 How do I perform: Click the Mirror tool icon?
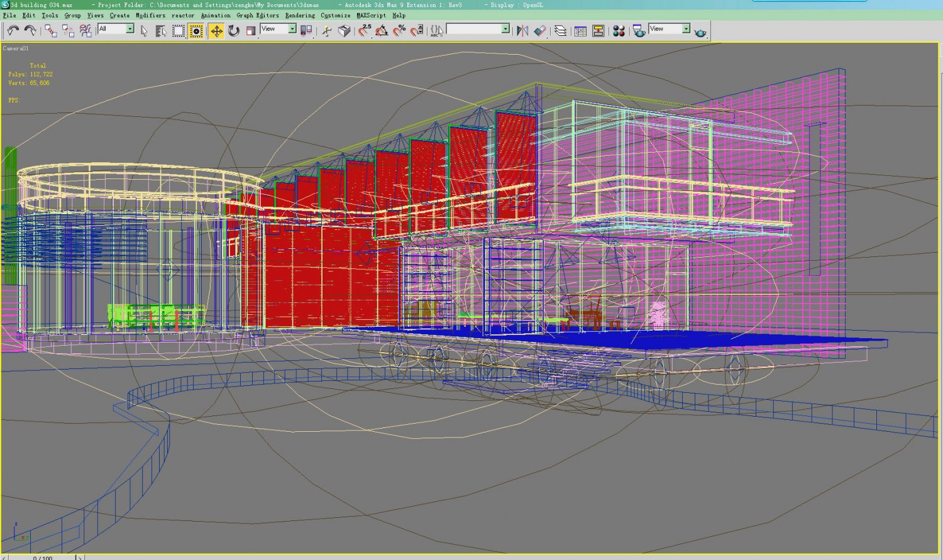pyautogui.click(x=522, y=30)
